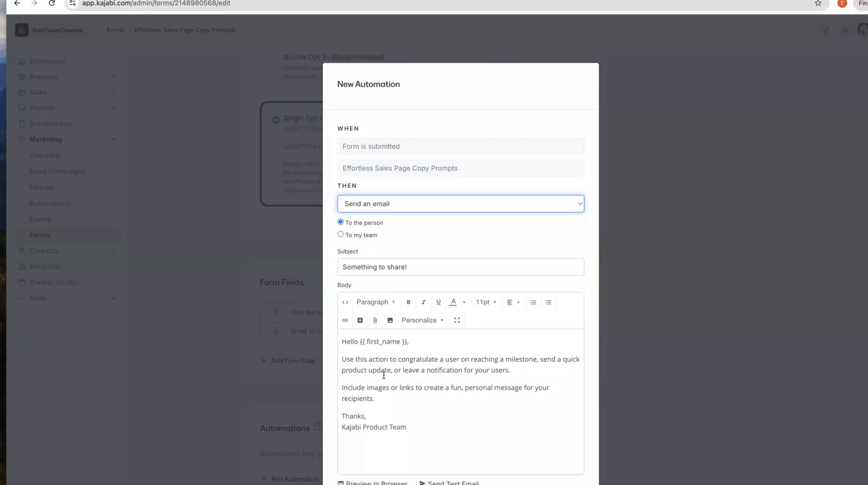868x485 pixels.
Task: Click the paperclip attach file icon
Action: [x=375, y=320]
